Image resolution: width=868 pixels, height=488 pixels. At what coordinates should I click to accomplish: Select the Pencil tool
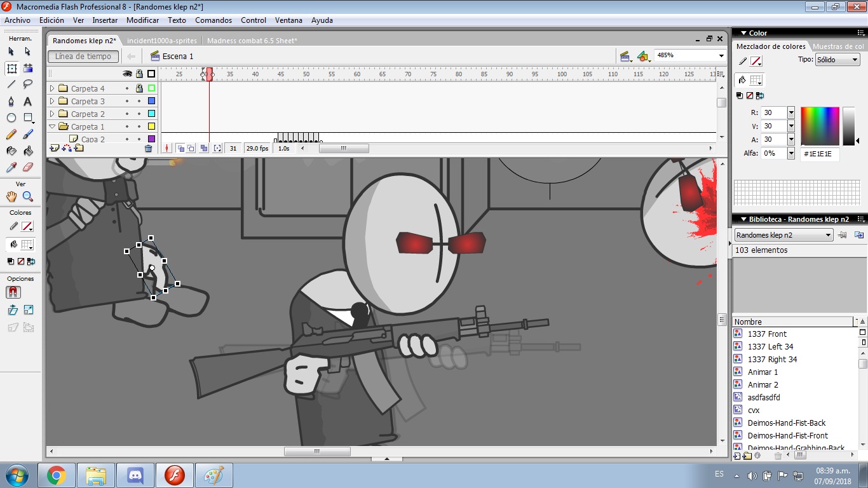[x=11, y=134]
